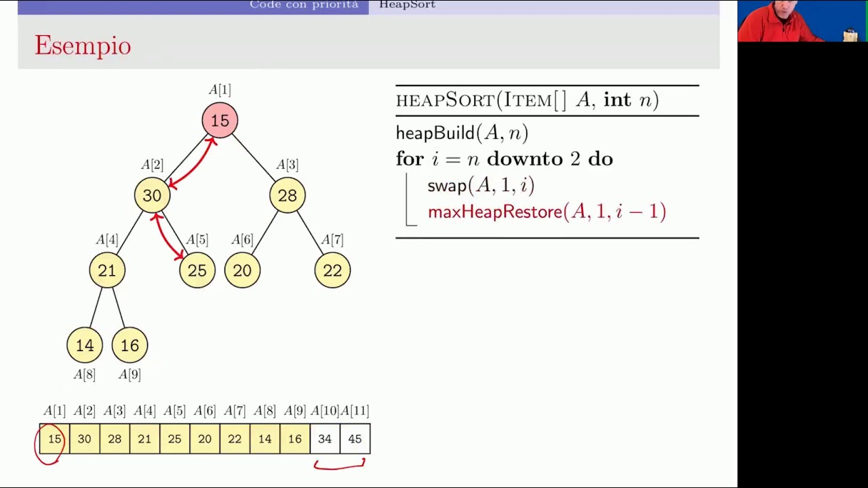Viewport: 868px width, 488px height.
Task: Select the Code con priorità header tab
Action: coord(303,5)
